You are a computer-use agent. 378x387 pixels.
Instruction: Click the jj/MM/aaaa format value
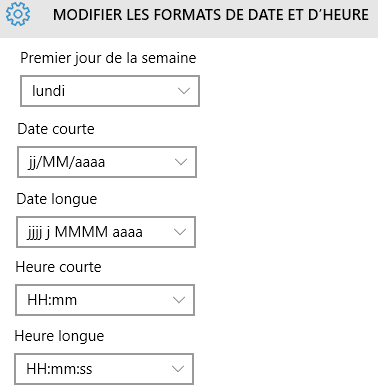(67, 162)
